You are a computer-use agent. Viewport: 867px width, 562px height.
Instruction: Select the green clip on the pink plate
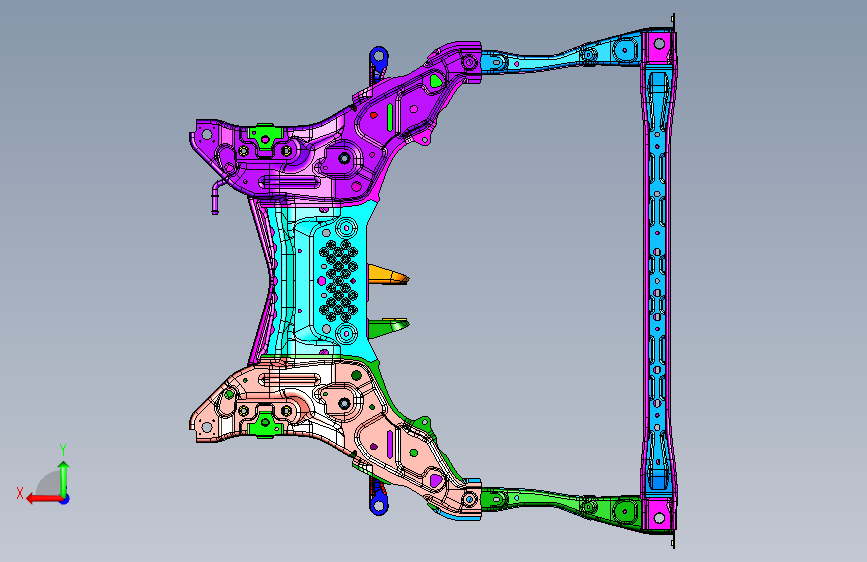point(265,425)
